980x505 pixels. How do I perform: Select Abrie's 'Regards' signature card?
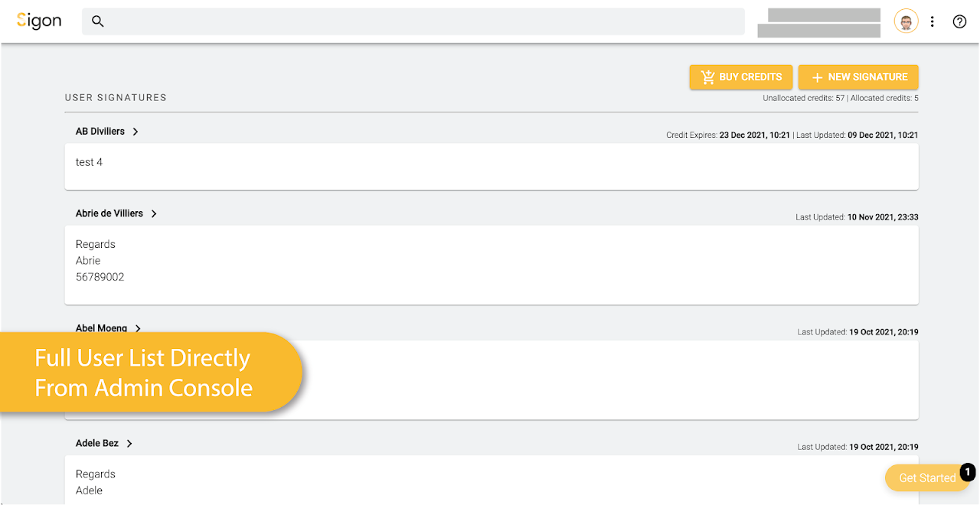click(x=492, y=264)
